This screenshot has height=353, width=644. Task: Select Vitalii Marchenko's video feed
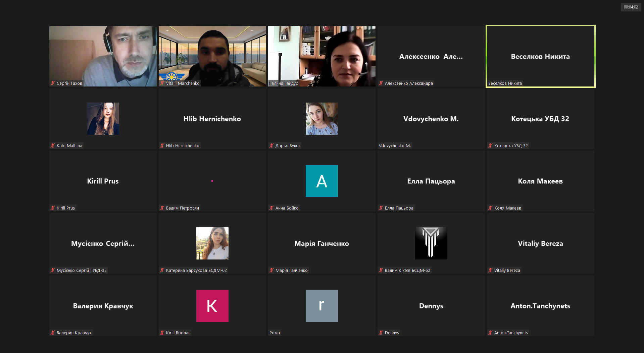[x=212, y=56]
